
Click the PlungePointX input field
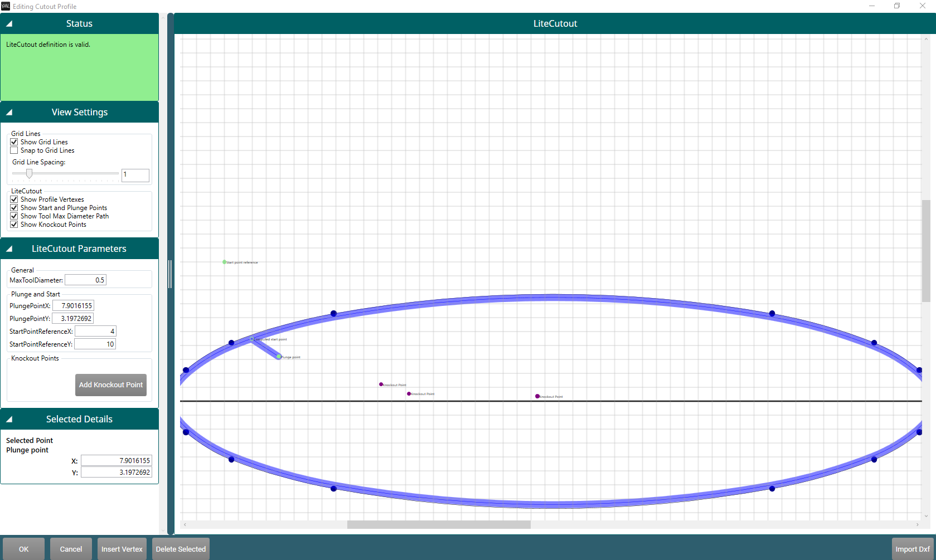click(x=74, y=306)
